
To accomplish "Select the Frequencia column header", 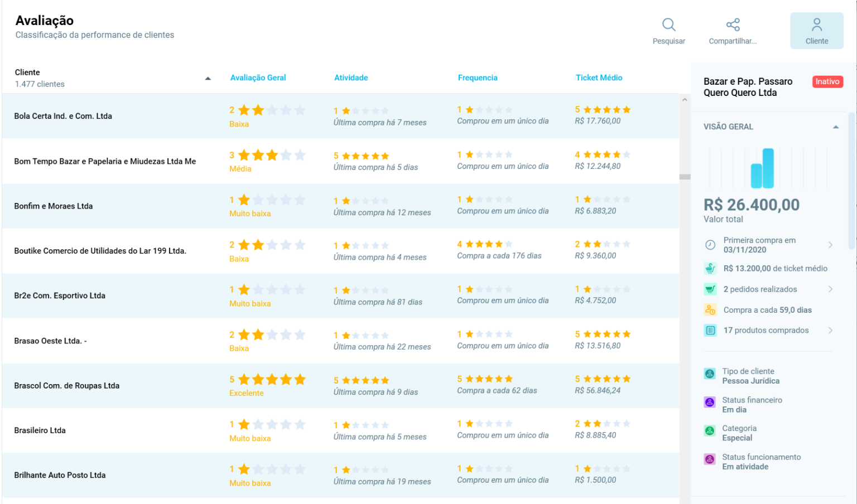I will [x=478, y=77].
